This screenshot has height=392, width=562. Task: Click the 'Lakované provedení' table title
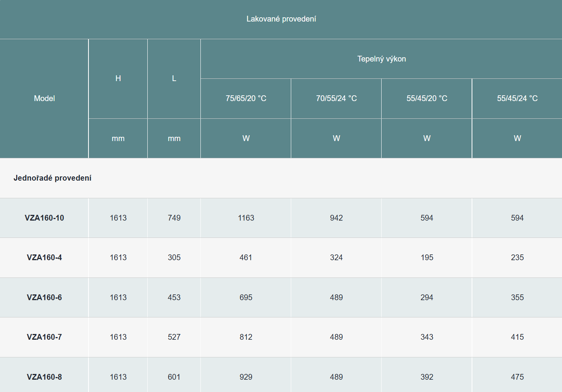click(x=281, y=19)
